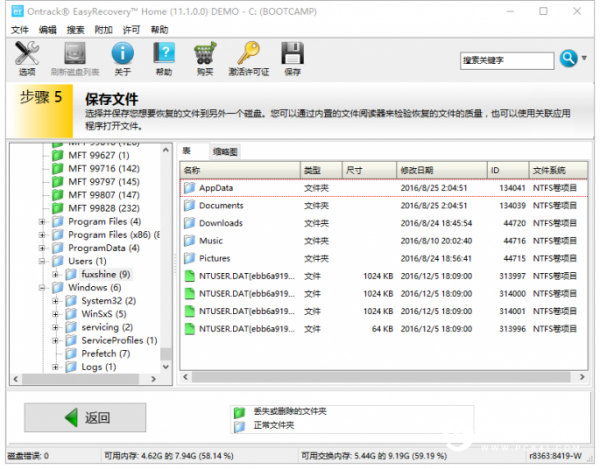The image size is (600, 469).
Task: Click the file list scroll left arrow
Action: tap(185, 377)
